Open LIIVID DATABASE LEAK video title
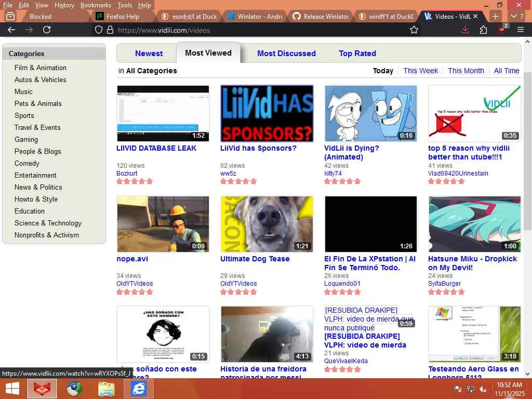This screenshot has width=532, height=399. click(156, 148)
